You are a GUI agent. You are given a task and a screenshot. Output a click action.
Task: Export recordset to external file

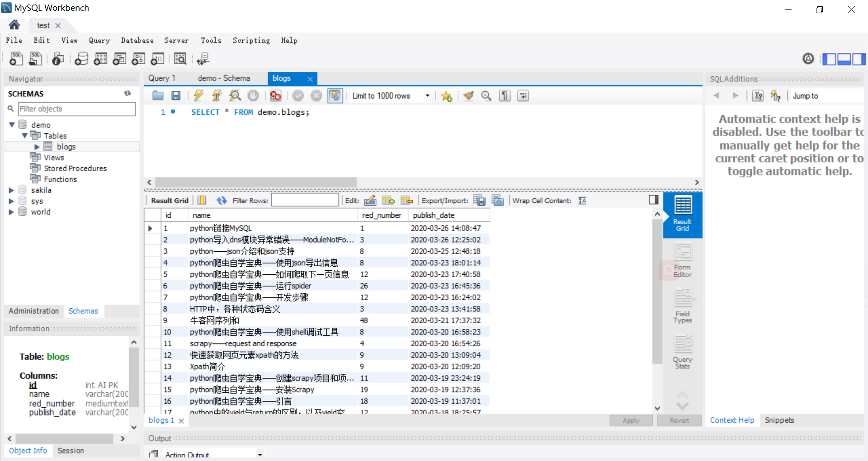(x=479, y=200)
